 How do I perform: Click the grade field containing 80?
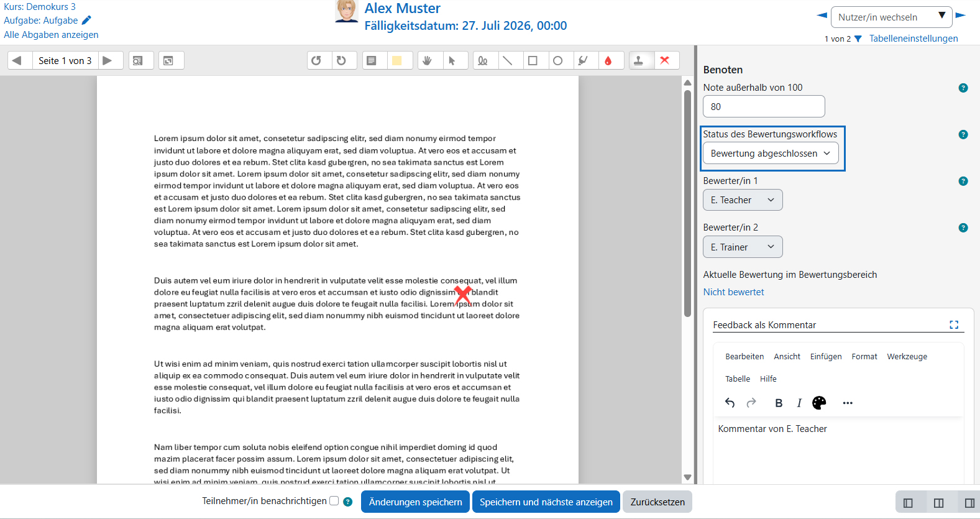(x=764, y=106)
